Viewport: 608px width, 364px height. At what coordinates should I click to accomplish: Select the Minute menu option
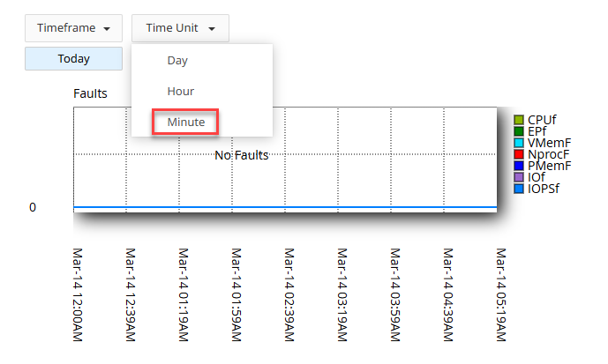click(185, 122)
